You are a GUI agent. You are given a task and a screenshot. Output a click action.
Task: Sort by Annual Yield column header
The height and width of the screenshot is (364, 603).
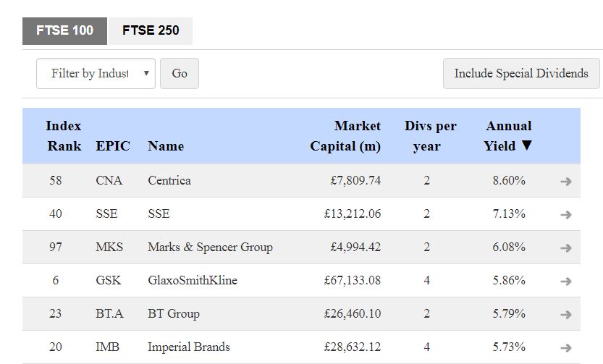click(508, 136)
